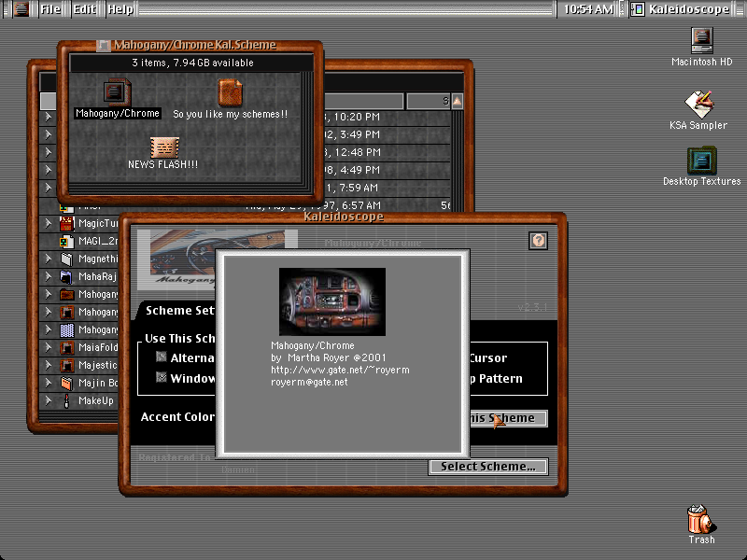Expand the MagicTu row disclosure triangle
The width and height of the screenshot is (747, 560).
click(49, 223)
